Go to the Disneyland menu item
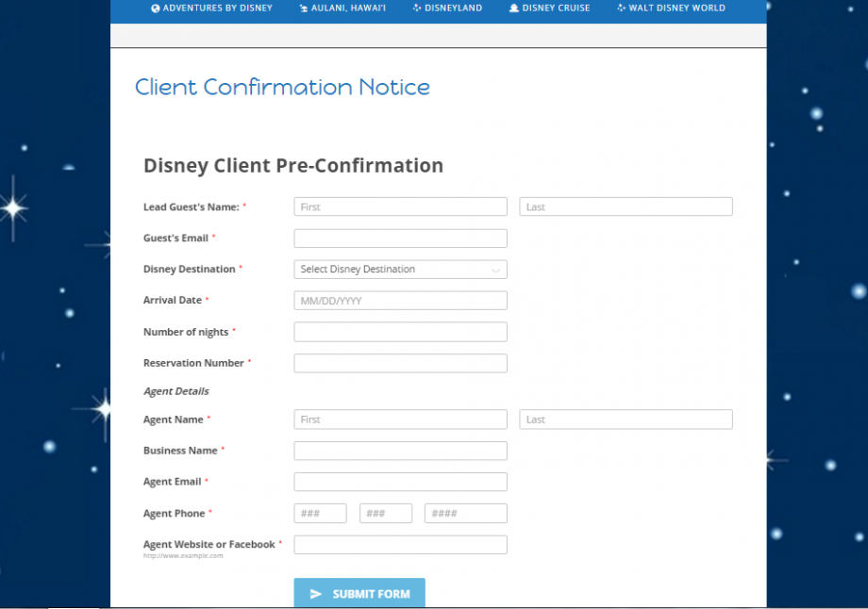This screenshot has height=609, width=868. tap(448, 8)
